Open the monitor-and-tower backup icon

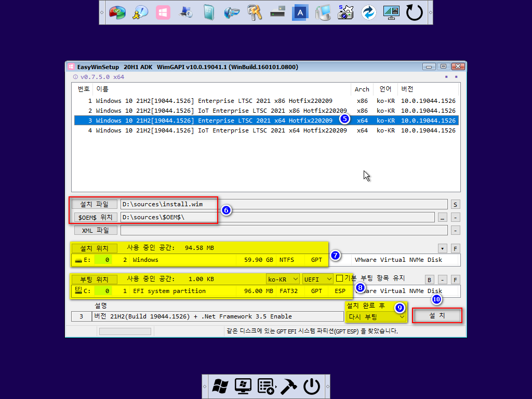(323, 12)
